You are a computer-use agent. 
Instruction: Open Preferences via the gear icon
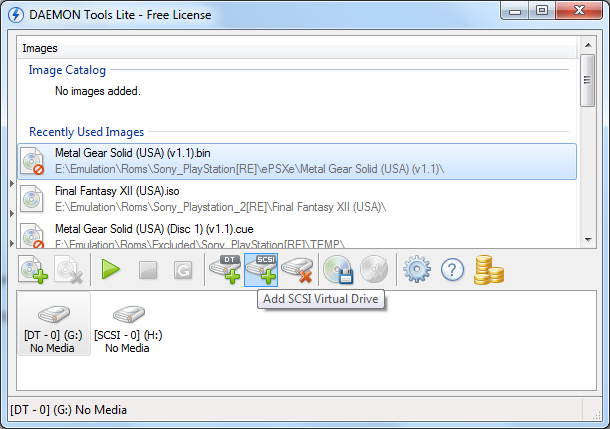point(417,269)
